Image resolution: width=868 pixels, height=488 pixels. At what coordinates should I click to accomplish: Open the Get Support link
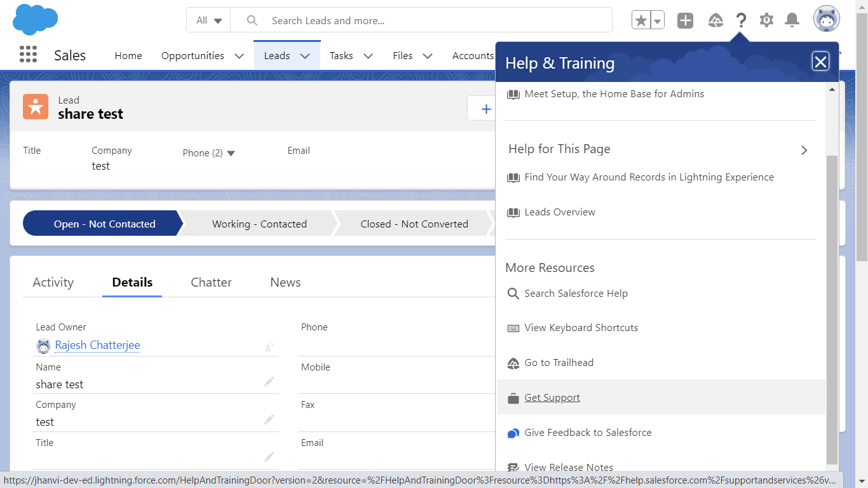coord(552,398)
